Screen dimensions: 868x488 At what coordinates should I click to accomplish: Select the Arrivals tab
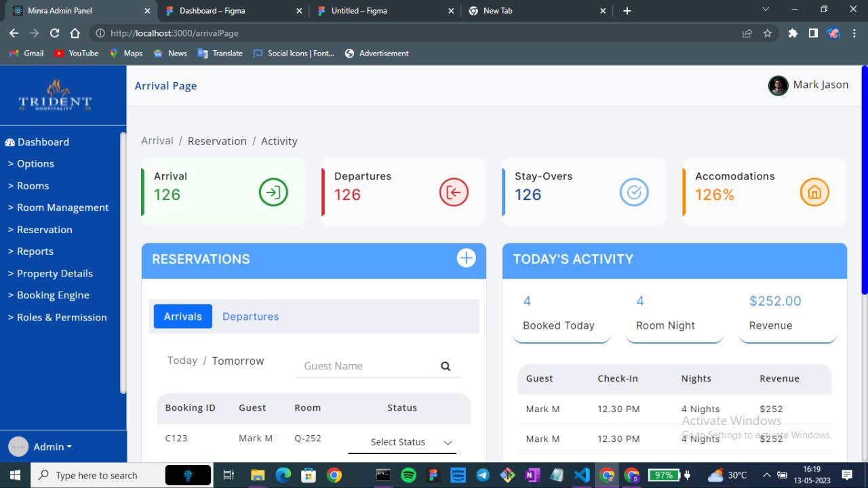click(182, 317)
